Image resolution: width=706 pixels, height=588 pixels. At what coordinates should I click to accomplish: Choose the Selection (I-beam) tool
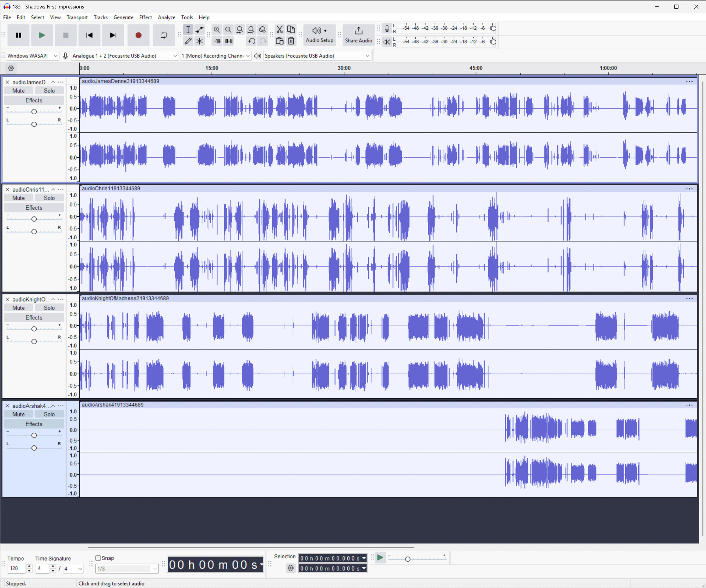click(188, 30)
